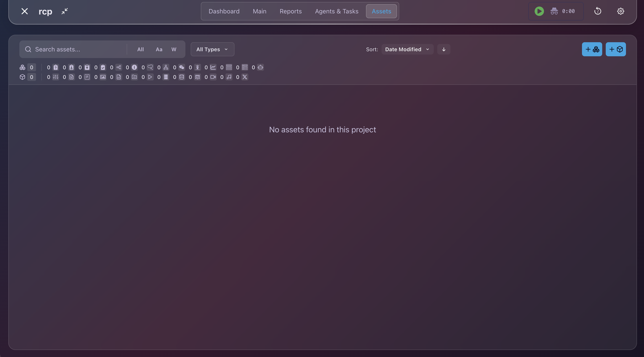Filter by the database asset type icon
Screen dimensions: 644x357
(181, 77)
